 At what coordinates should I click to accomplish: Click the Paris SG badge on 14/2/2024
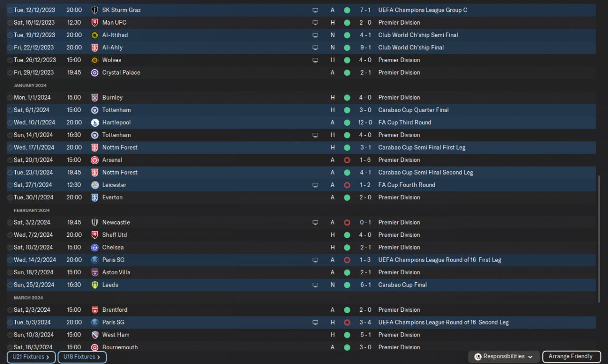pos(95,260)
